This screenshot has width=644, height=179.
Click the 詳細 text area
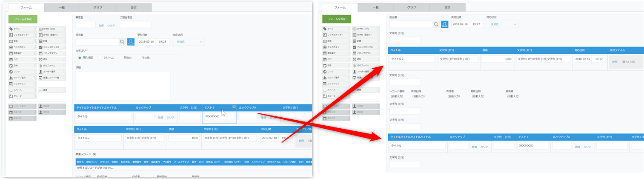pyautogui.click(x=123, y=86)
